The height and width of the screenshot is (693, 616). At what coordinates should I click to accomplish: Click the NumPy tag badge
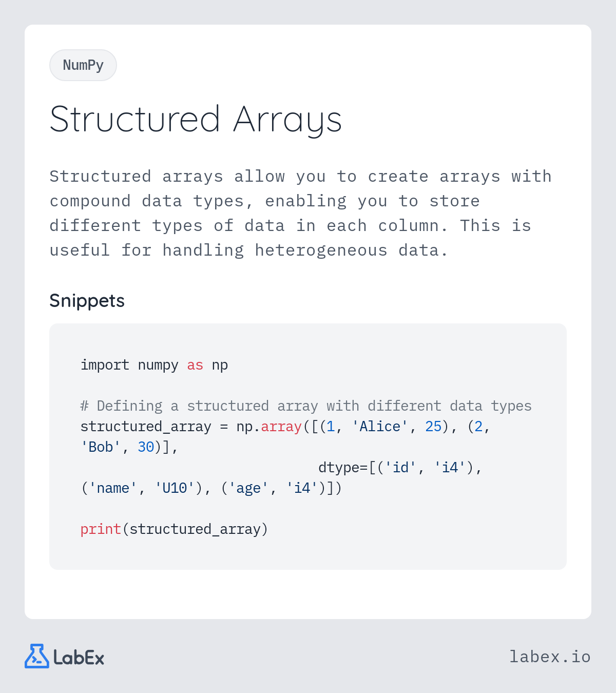coord(83,65)
